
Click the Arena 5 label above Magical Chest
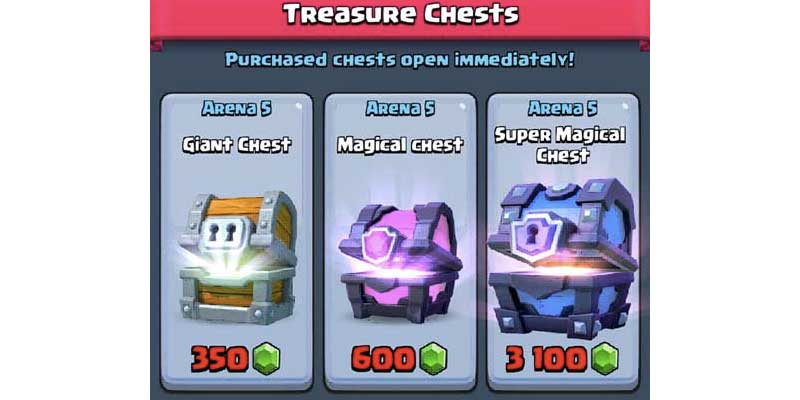401,109
